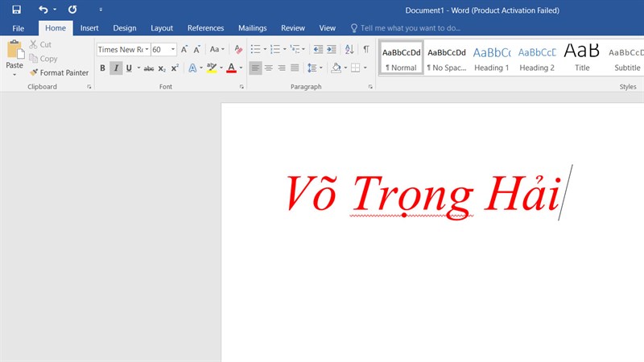Go to the References tab
The height and width of the screenshot is (362, 644).
point(205,28)
